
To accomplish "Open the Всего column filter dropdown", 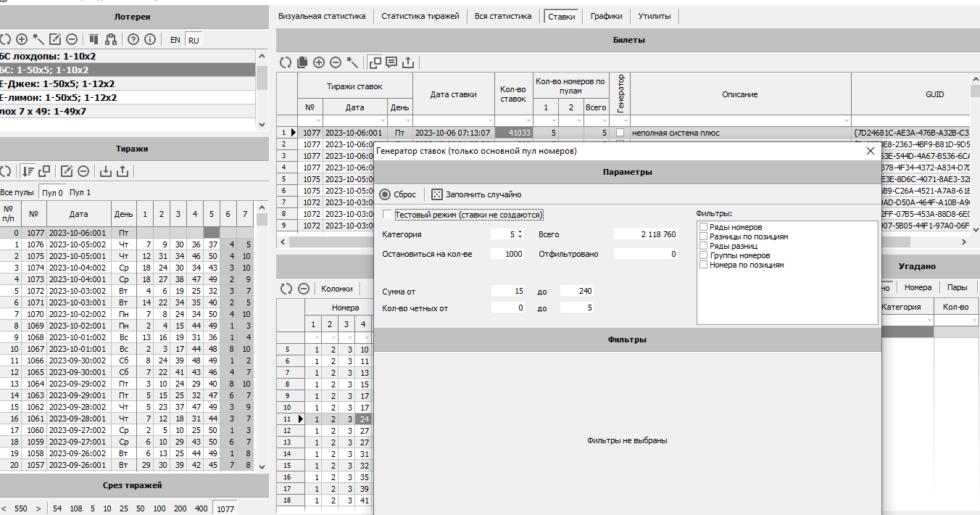I will point(604,121).
